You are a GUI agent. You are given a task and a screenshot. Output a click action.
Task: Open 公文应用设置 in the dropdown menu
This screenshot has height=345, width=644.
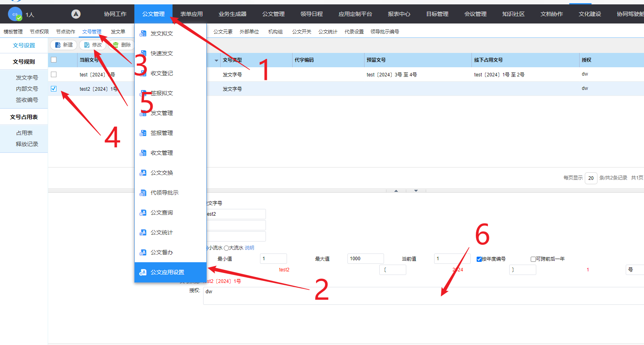170,272
